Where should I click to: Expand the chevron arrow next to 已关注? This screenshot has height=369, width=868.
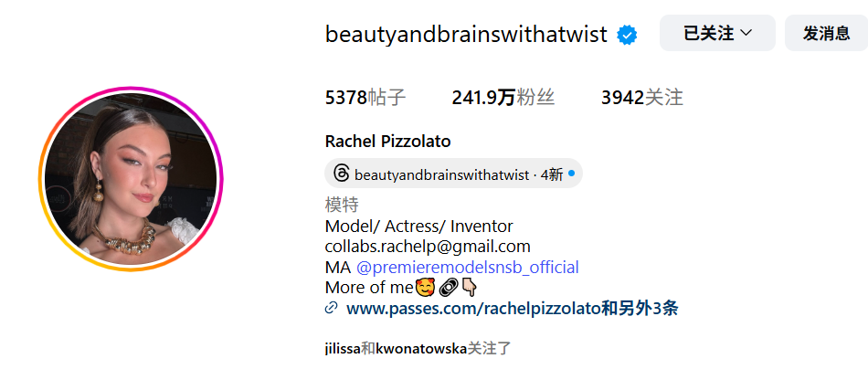click(x=746, y=33)
